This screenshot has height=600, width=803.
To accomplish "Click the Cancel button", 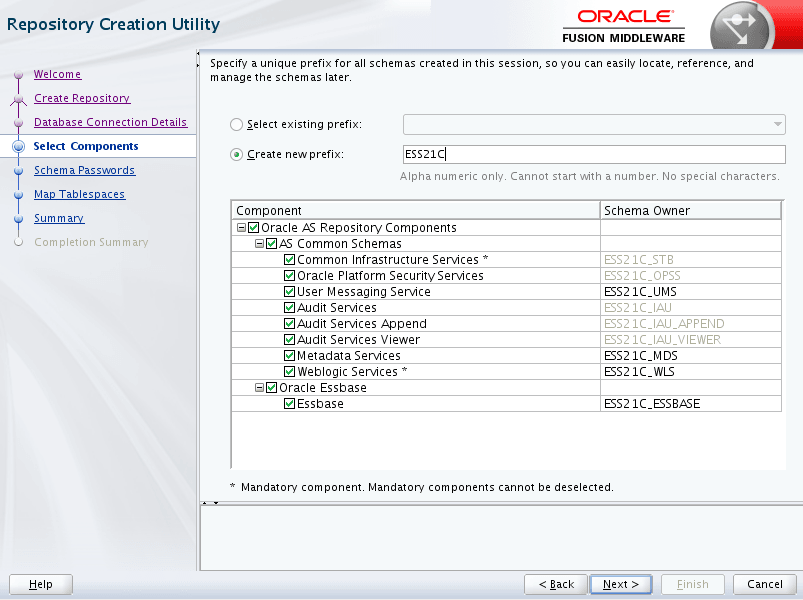I will (x=765, y=584).
